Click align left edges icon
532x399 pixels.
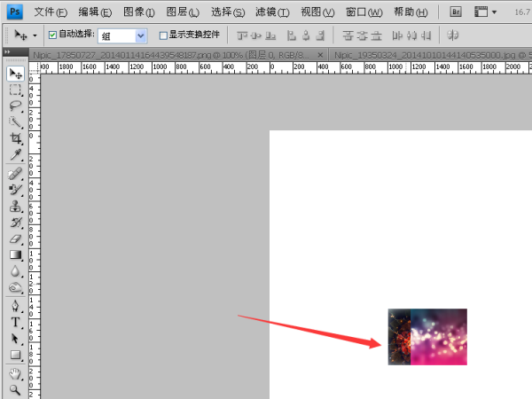[x=292, y=35]
